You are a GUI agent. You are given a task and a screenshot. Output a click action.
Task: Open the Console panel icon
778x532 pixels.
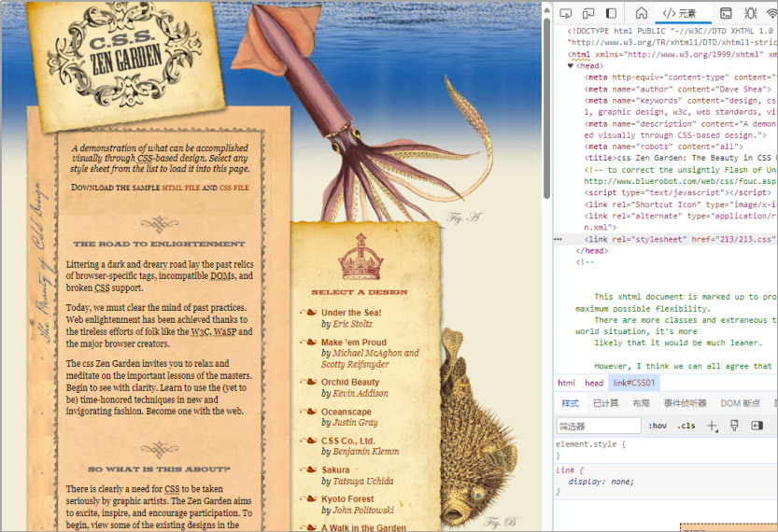(727, 13)
